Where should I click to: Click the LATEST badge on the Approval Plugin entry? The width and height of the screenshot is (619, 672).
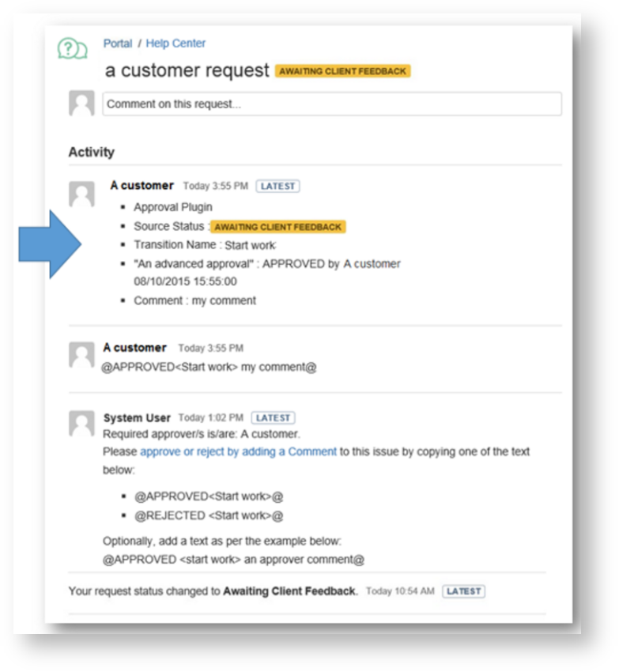277,187
